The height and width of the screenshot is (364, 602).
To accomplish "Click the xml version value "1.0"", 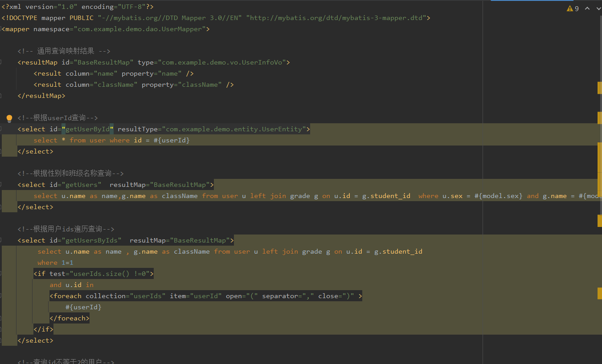I will pyautogui.click(x=68, y=7).
